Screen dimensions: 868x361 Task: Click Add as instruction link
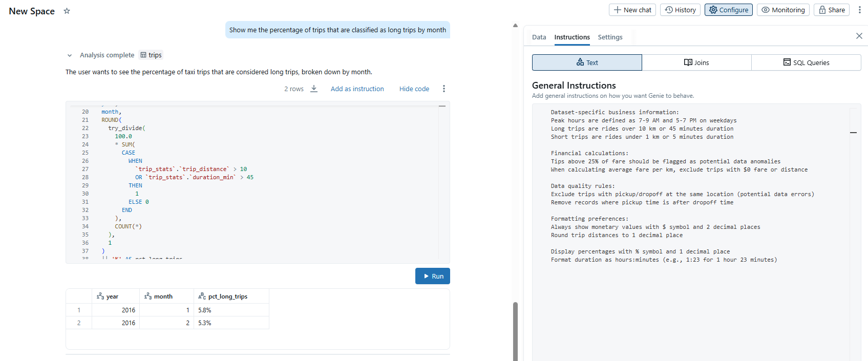click(x=357, y=89)
